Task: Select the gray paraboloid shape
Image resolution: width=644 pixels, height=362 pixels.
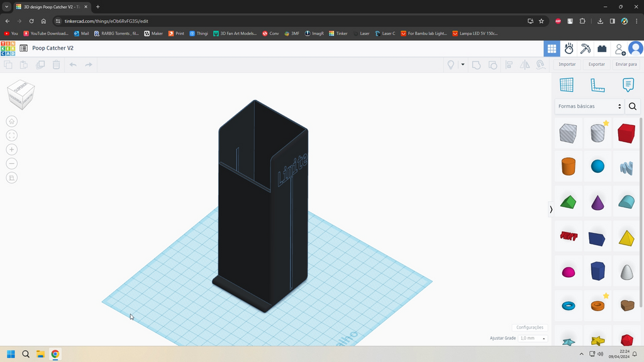Action: [627, 272]
